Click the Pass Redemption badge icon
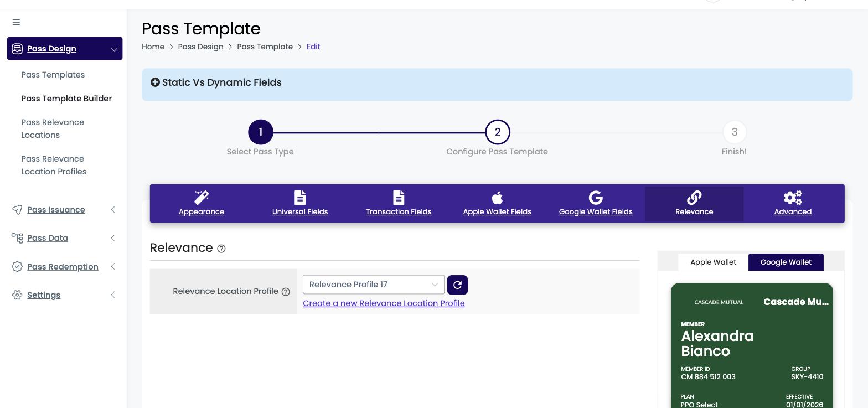The width and height of the screenshot is (868, 408). (x=17, y=266)
